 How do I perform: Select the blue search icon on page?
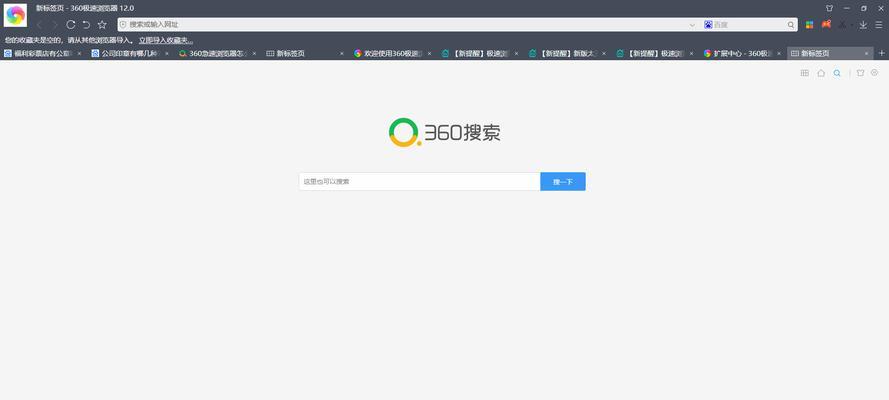point(837,73)
